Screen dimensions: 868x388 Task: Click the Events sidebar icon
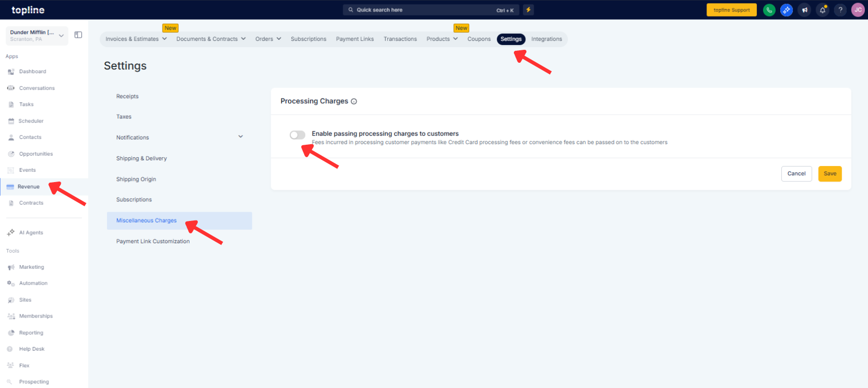tap(11, 170)
